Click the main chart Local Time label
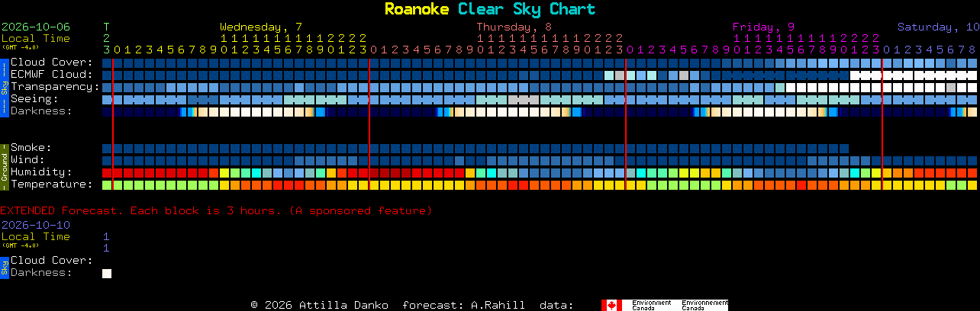Image resolution: width=980 pixels, height=311 pixels. tap(36, 38)
